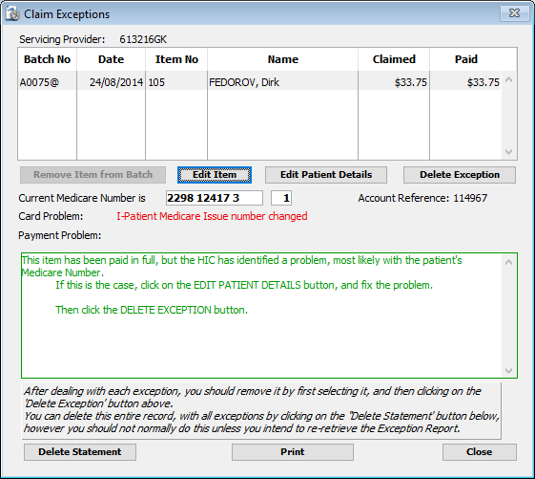The image size is (535, 479).
Task: Click the Batch No column header
Action: pyautogui.click(x=47, y=59)
